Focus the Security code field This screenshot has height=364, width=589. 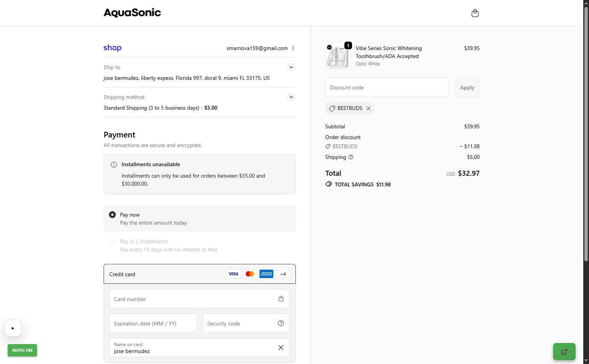[x=246, y=323]
